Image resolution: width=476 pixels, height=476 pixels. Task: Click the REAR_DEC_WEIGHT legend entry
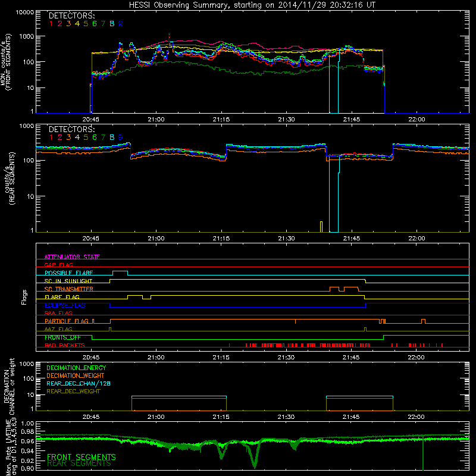tap(73, 392)
